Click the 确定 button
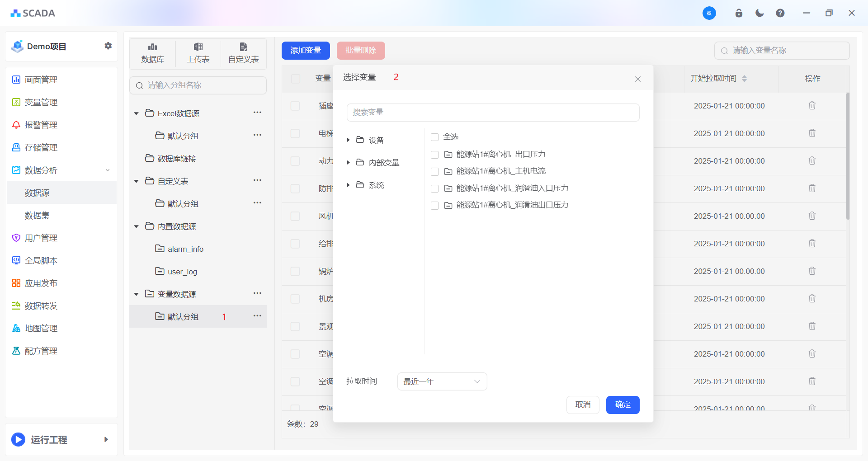The width and height of the screenshot is (868, 461). point(623,405)
